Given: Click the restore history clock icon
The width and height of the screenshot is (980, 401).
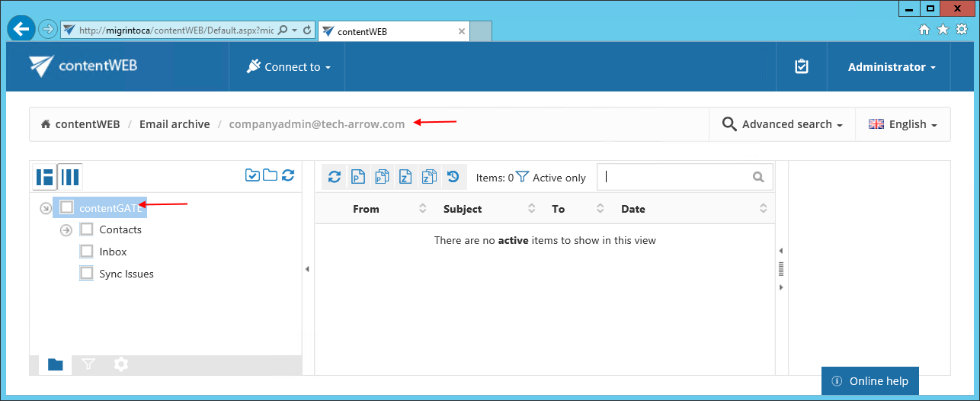Looking at the screenshot, I should (x=453, y=177).
